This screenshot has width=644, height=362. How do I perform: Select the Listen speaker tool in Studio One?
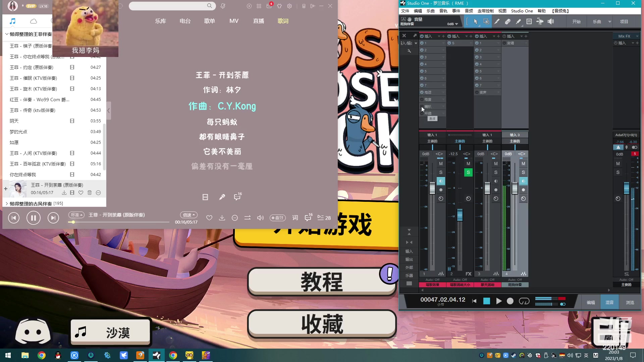pos(551,21)
